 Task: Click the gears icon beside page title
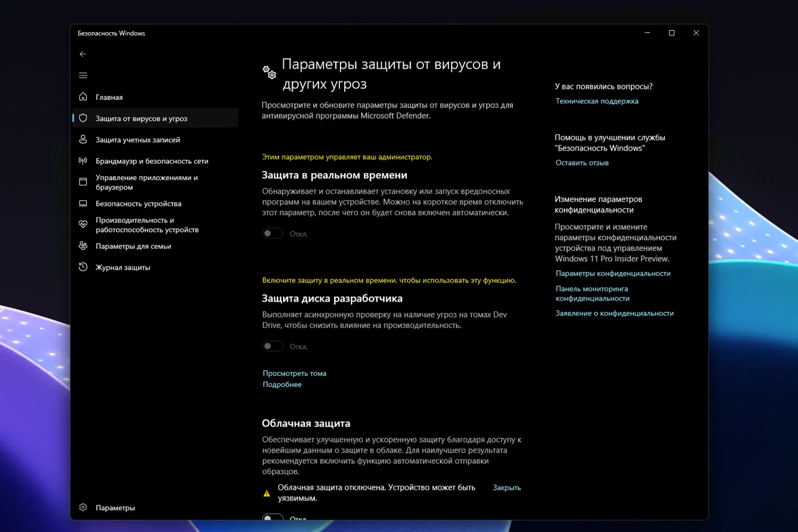tap(269, 72)
